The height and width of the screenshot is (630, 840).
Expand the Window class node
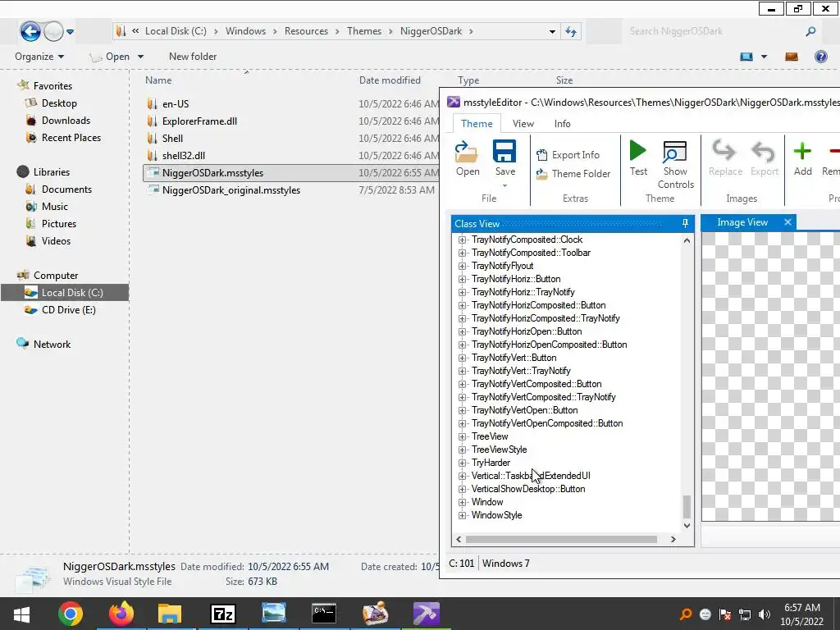[x=462, y=503]
